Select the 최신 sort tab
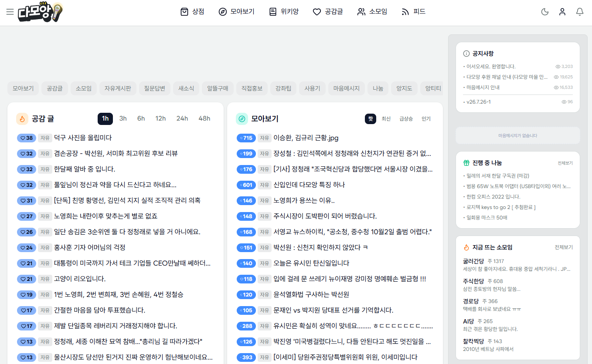 point(386,118)
